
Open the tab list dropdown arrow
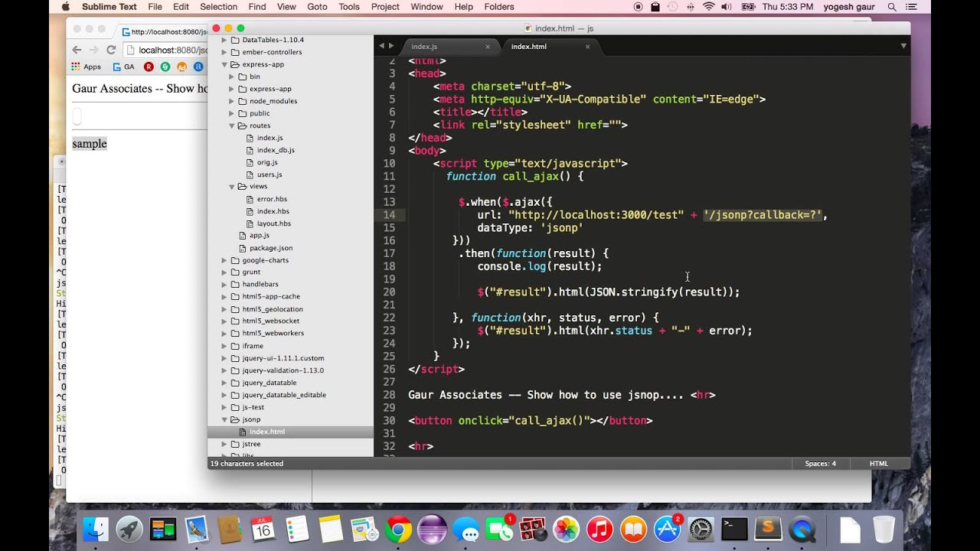[903, 46]
